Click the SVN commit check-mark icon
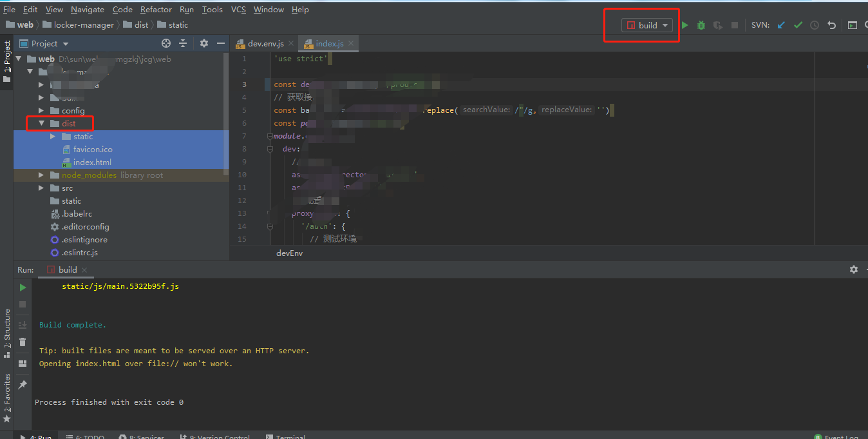The height and width of the screenshot is (439, 868). pyautogui.click(x=798, y=24)
